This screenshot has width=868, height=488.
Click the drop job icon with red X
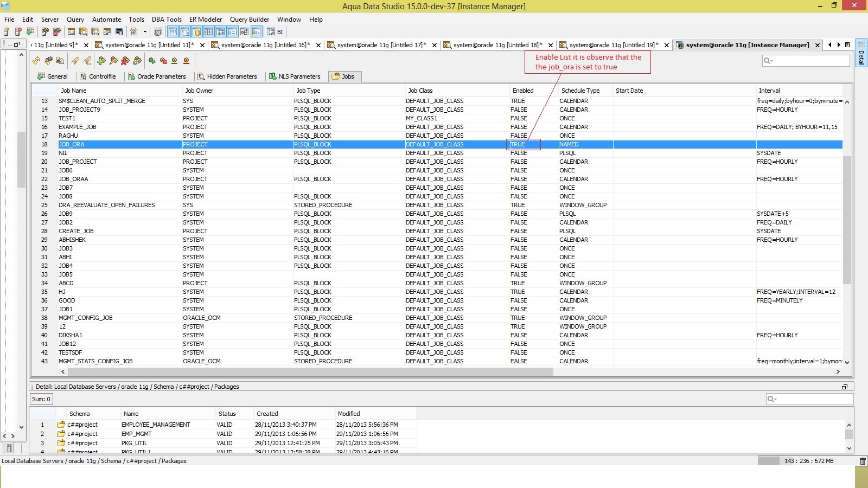(x=125, y=61)
